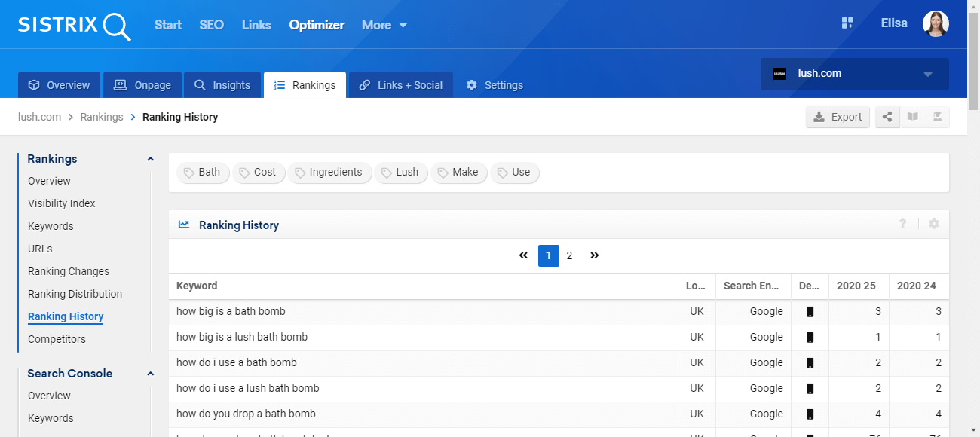Filter by the Bath tag
Viewport: 980px width, 437px height.
point(202,173)
